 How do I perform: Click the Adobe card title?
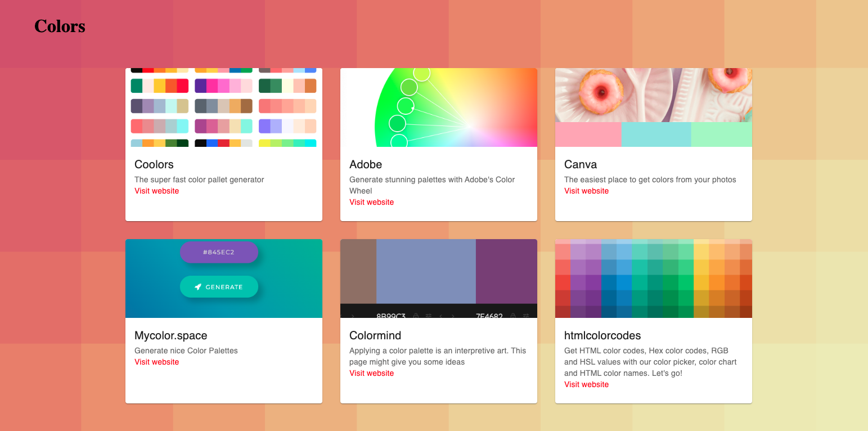pos(366,164)
